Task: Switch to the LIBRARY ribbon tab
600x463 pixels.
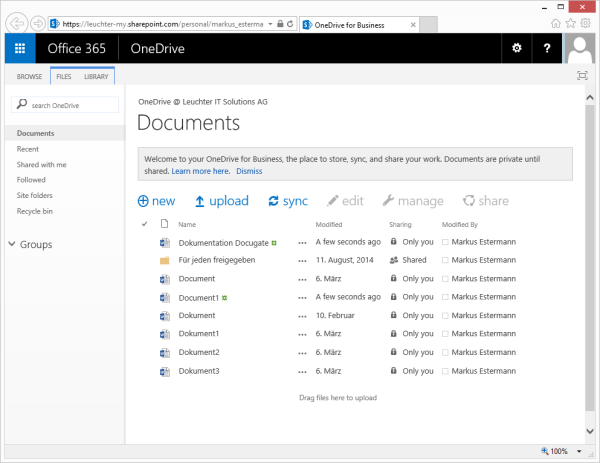Action: [x=96, y=77]
